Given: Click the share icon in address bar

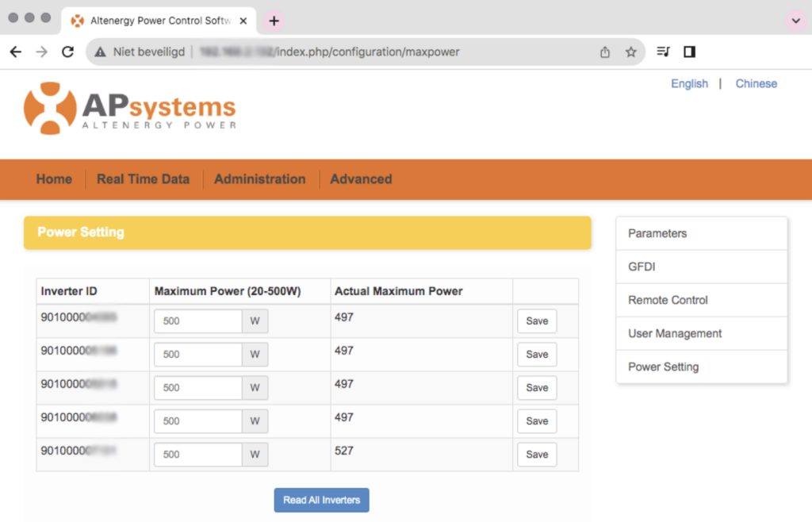Looking at the screenshot, I should coord(605,52).
